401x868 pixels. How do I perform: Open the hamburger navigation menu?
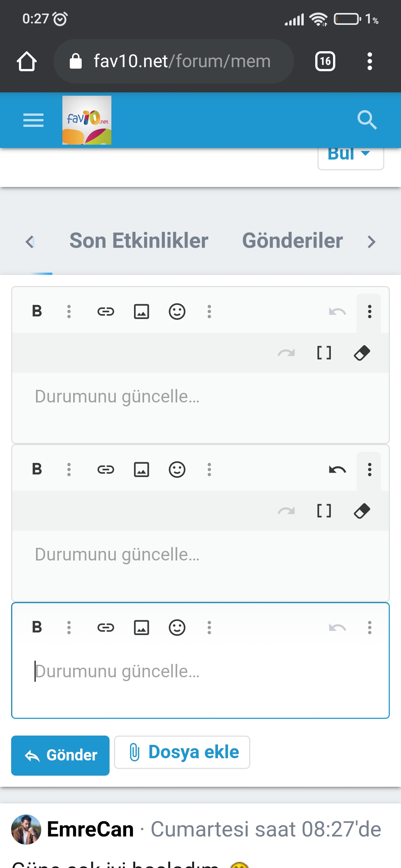33,120
